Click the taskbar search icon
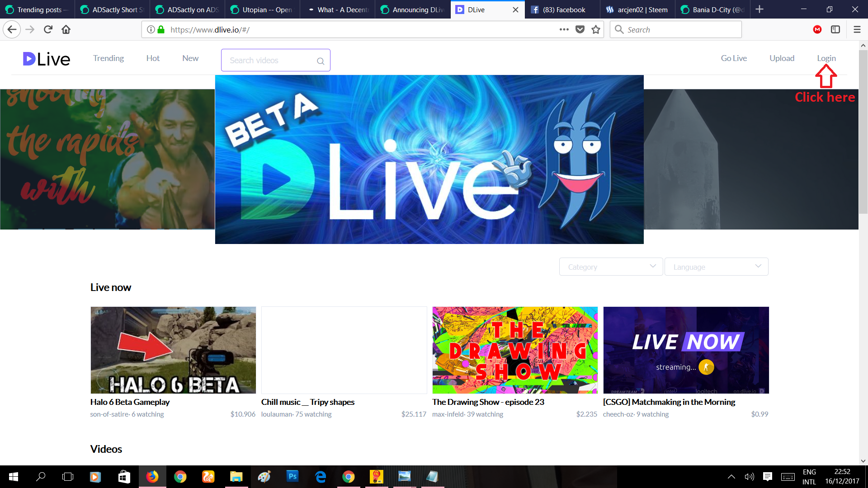This screenshot has height=488, width=868. pyautogui.click(x=41, y=477)
